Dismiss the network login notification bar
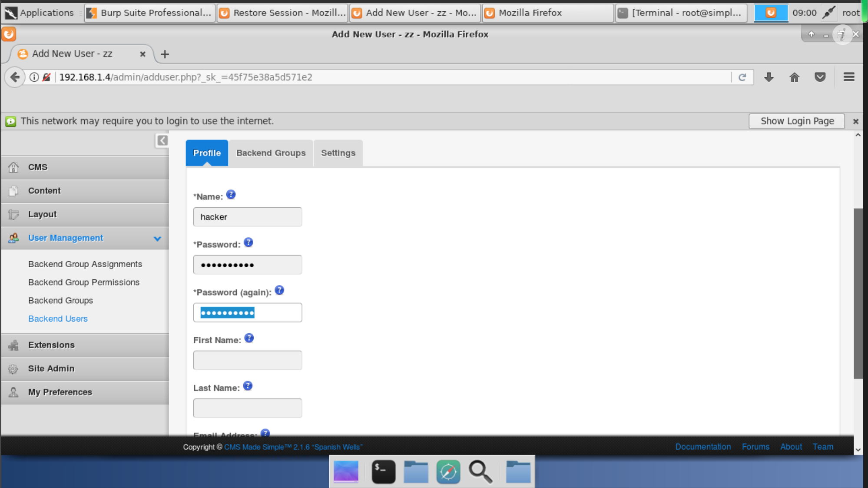 coord(855,121)
